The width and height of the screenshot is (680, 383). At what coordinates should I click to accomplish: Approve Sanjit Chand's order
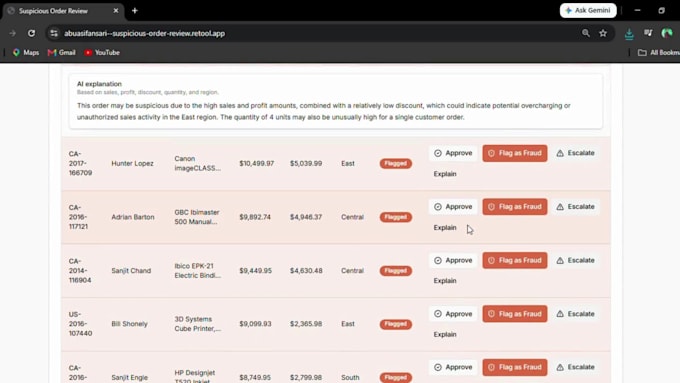(453, 260)
